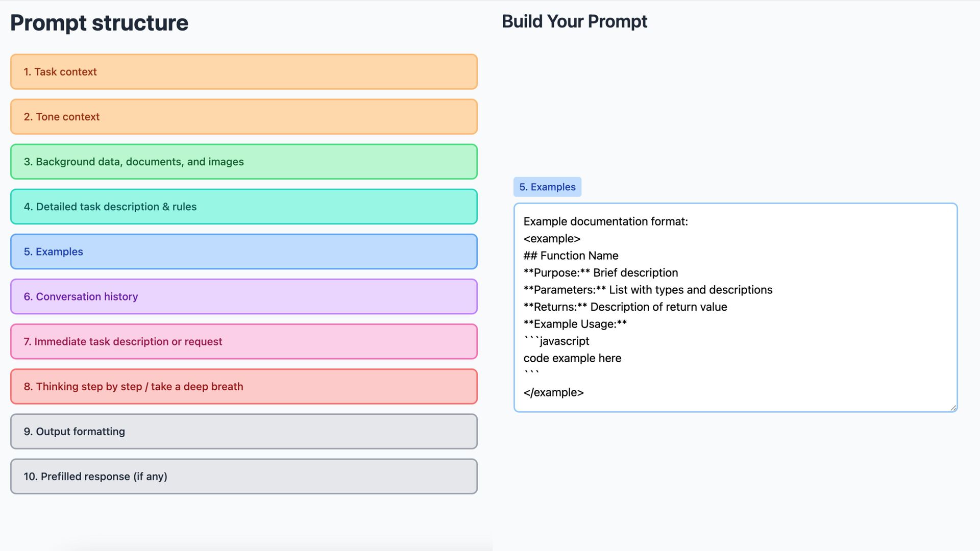Click the 5. Examples label above the textarea
This screenshot has width=980, height=551.
[547, 187]
